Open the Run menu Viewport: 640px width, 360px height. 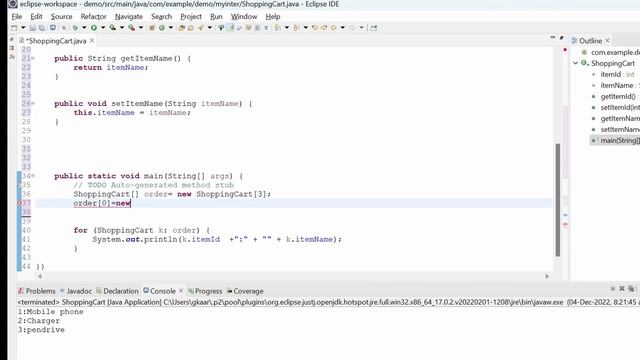(216, 16)
